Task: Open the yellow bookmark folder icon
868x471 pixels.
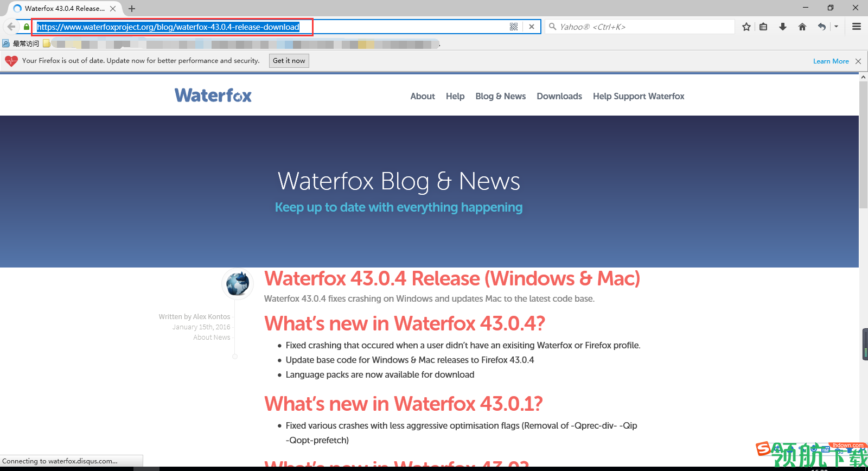Action: point(47,43)
